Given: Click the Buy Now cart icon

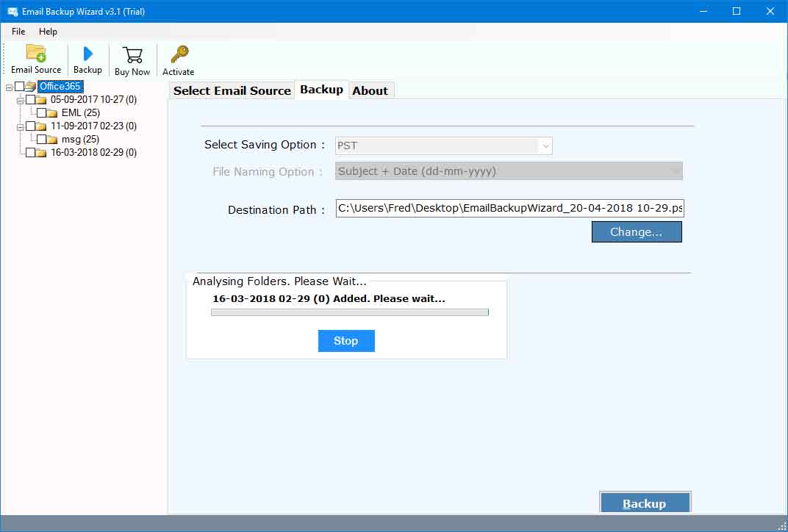Looking at the screenshot, I should pyautogui.click(x=132, y=55).
